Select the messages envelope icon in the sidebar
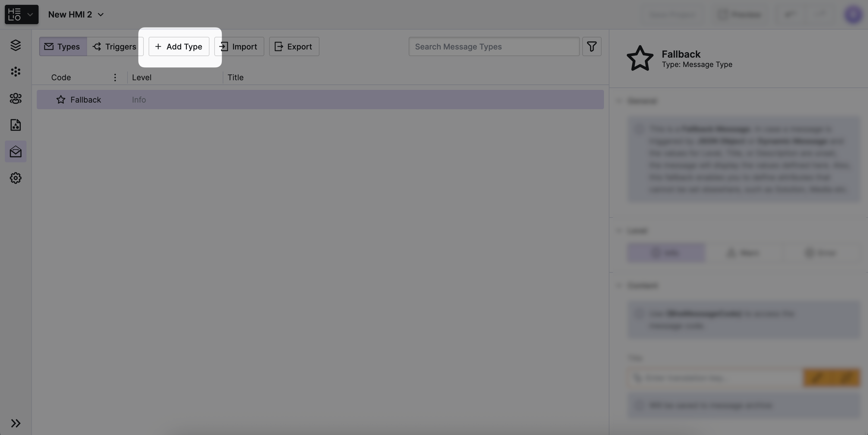Viewport: 868px width, 435px height. [15, 152]
